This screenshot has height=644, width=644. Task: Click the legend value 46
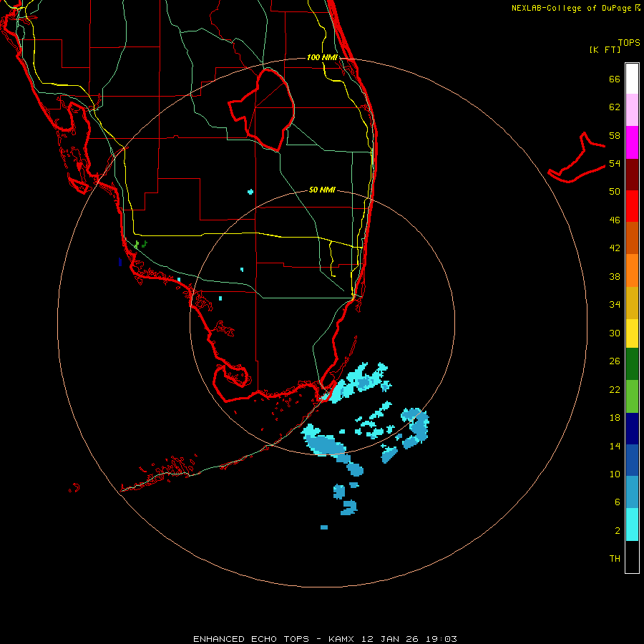tap(615, 220)
